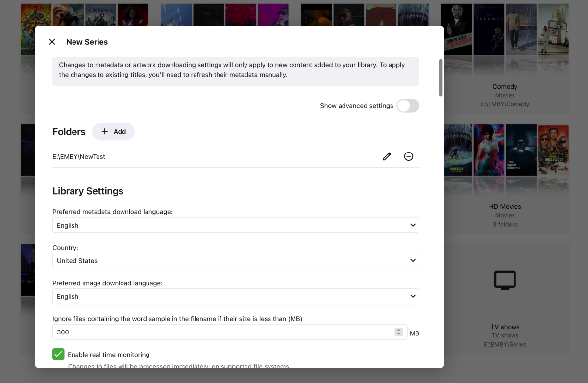Screen dimensions: 588x383
Task: Open the Country dropdown showing United States
Action: pyautogui.click(x=235, y=260)
